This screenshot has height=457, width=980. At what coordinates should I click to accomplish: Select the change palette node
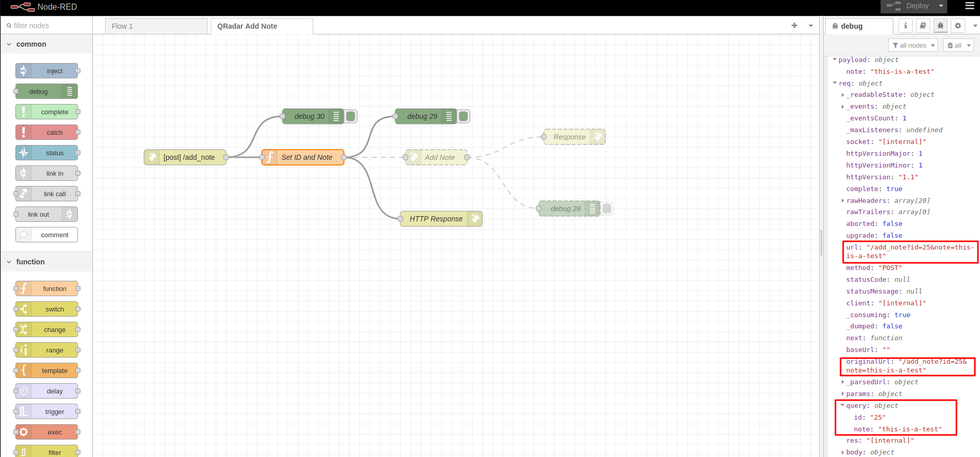click(x=47, y=329)
